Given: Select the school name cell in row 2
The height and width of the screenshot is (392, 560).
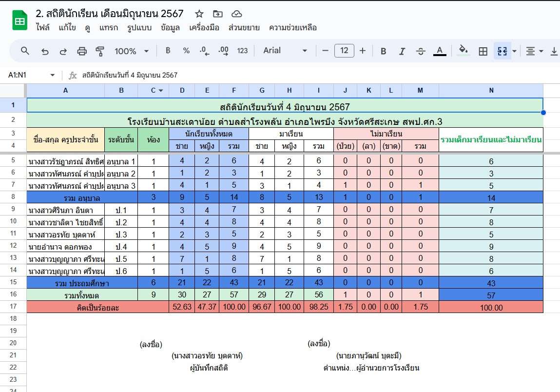Looking at the screenshot, I should click(x=285, y=120).
